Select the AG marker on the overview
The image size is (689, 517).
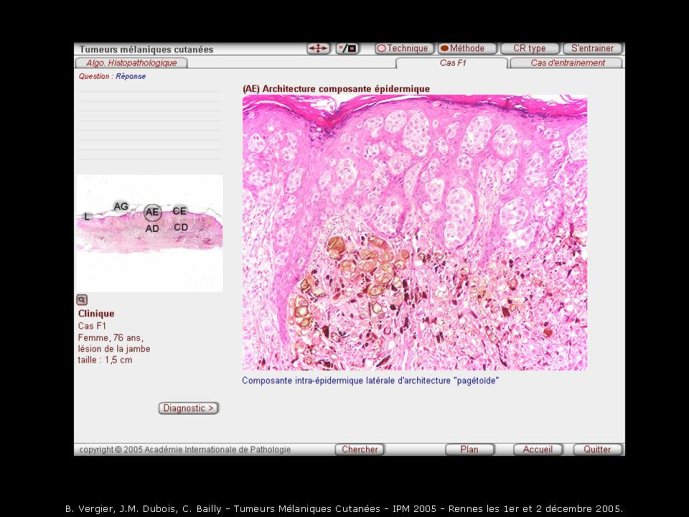pos(121,206)
